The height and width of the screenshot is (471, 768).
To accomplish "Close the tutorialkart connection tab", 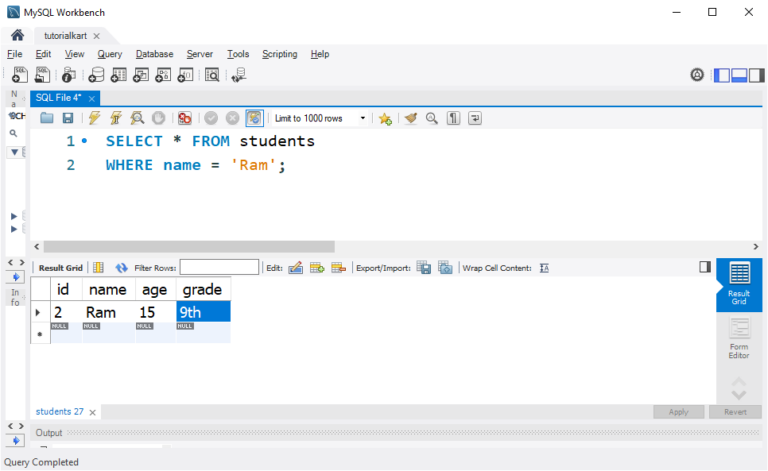I will tap(96, 36).
